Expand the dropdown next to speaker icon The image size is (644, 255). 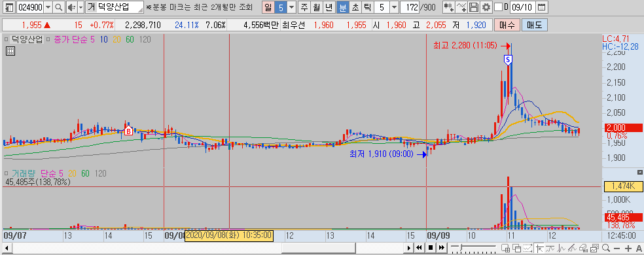pos(80,7)
